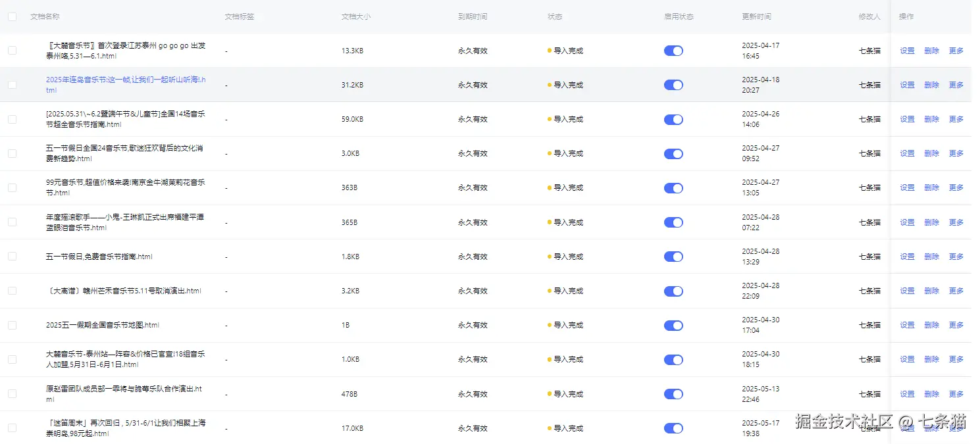This screenshot has width=980, height=444.
Task: Disable the enable toggle for 2025年连岛音乐节 document
Action: [x=673, y=85]
